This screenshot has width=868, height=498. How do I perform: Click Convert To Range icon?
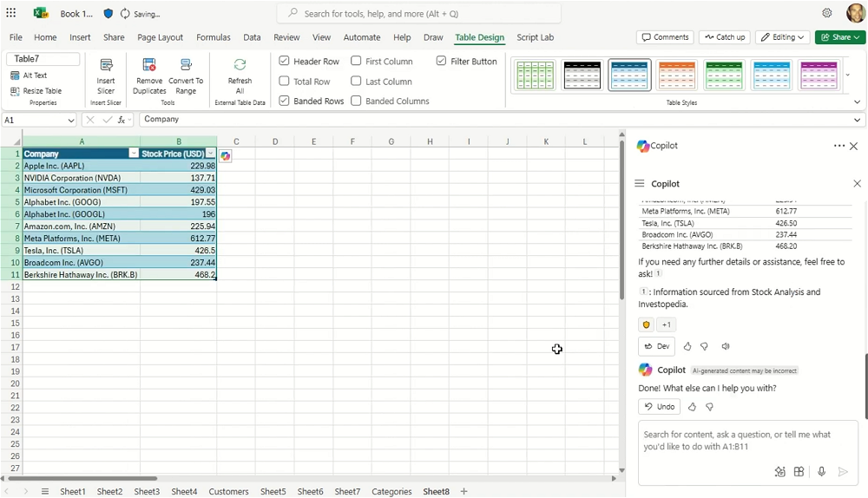pyautogui.click(x=186, y=65)
